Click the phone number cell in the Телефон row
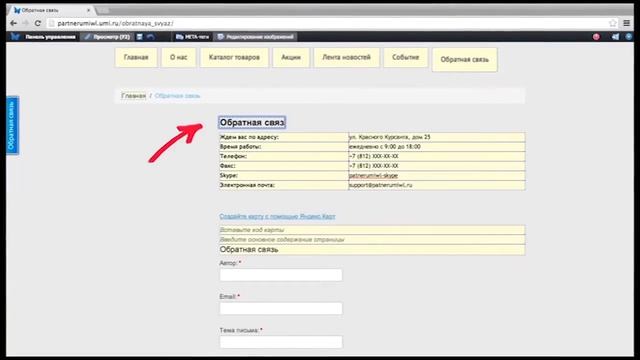 click(x=437, y=156)
